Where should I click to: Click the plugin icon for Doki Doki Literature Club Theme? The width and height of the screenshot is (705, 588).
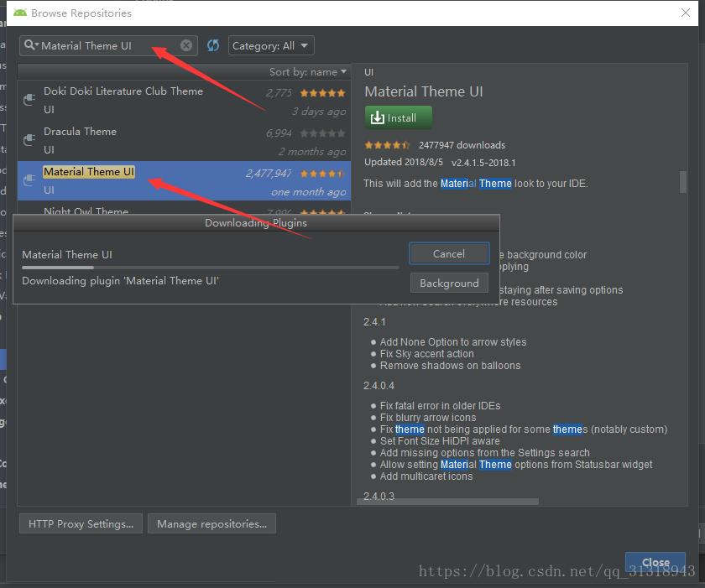click(x=29, y=99)
